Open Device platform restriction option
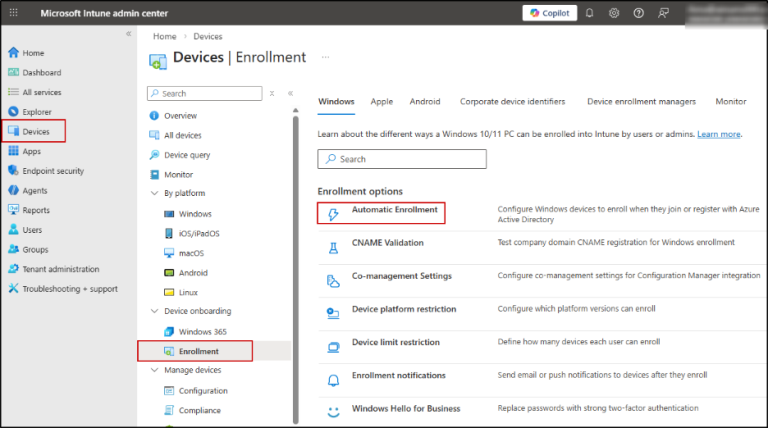Image resolution: width=768 pixels, height=428 pixels. tap(404, 309)
